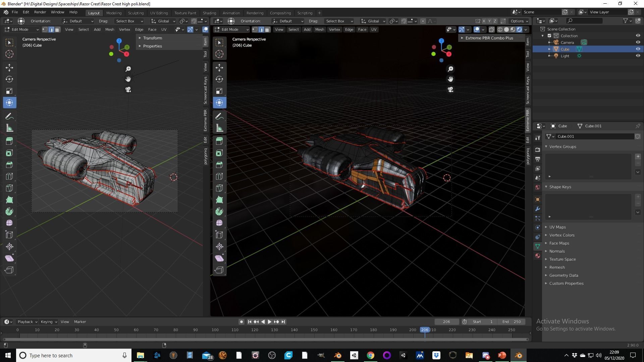
Task: Open the Edit Mode dropdown in right viewport
Action: 231,29
